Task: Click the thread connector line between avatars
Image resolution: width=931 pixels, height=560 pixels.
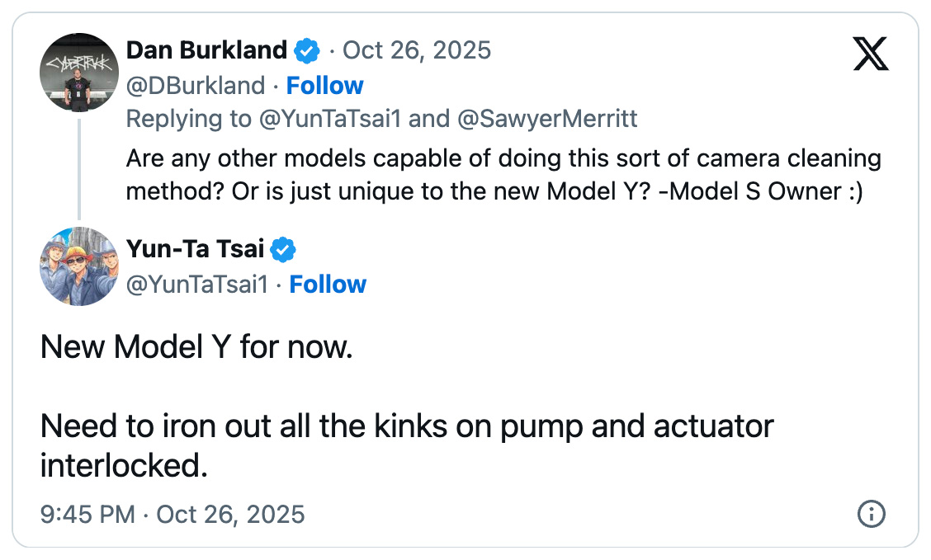Action: [79, 168]
